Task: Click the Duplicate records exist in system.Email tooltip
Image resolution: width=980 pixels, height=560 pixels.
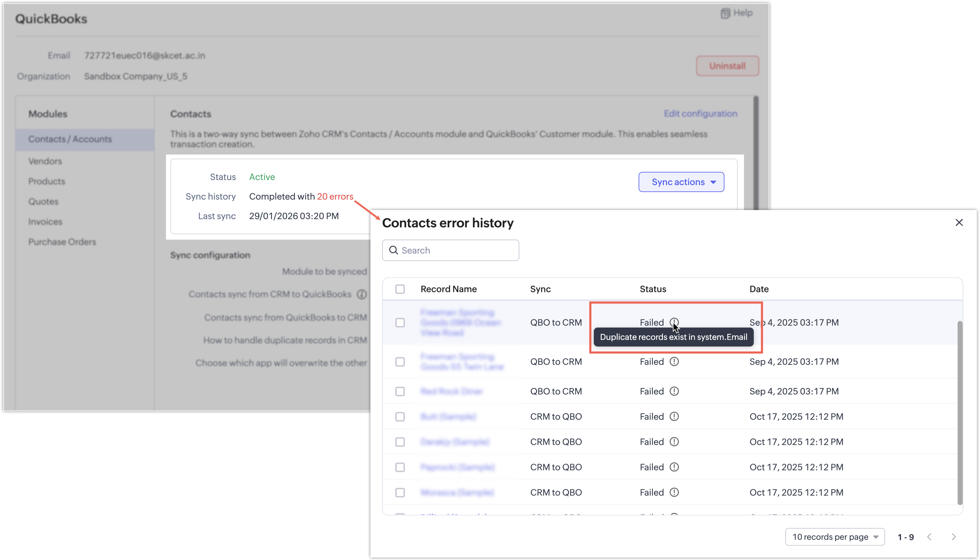Action: (x=673, y=337)
